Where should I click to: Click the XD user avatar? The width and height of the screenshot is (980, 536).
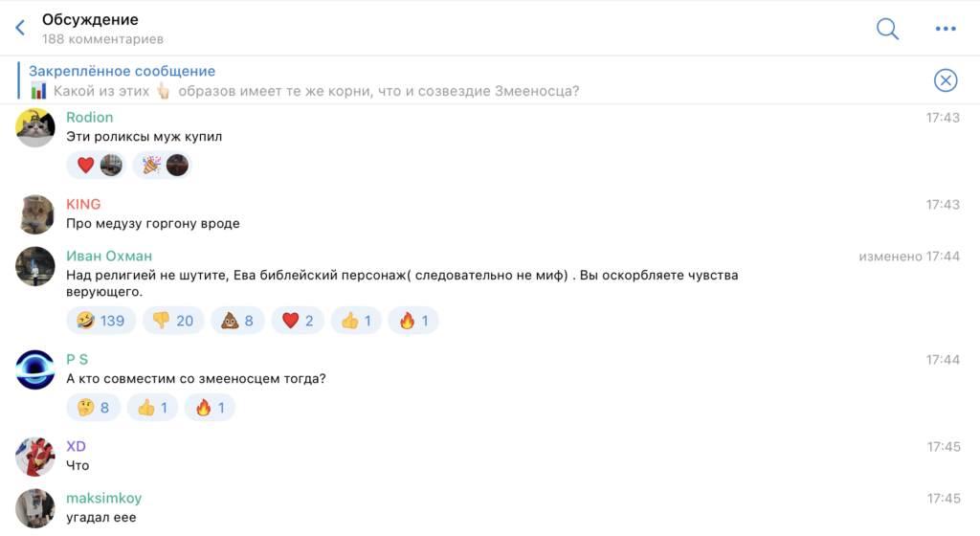(35, 457)
